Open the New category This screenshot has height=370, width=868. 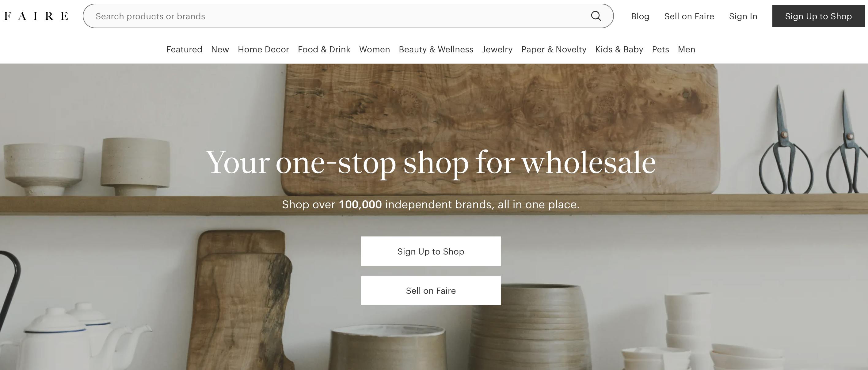point(220,50)
